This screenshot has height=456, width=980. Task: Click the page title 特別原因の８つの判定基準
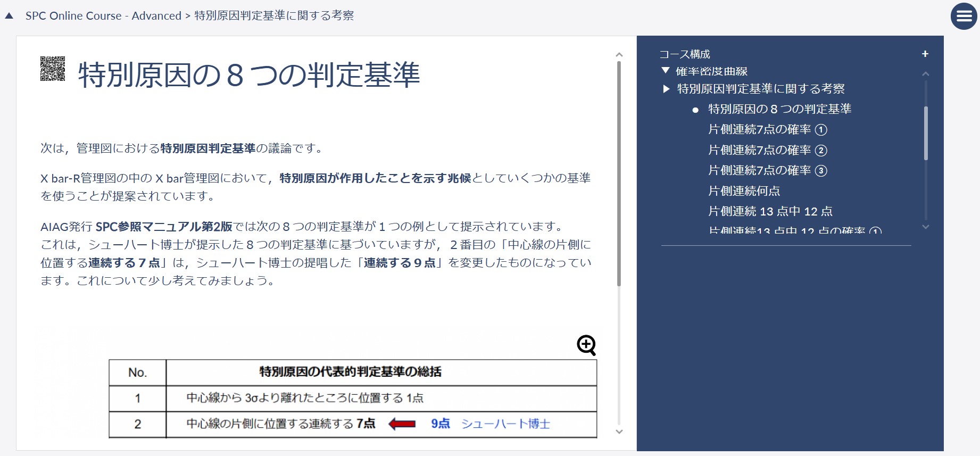pyautogui.click(x=249, y=74)
